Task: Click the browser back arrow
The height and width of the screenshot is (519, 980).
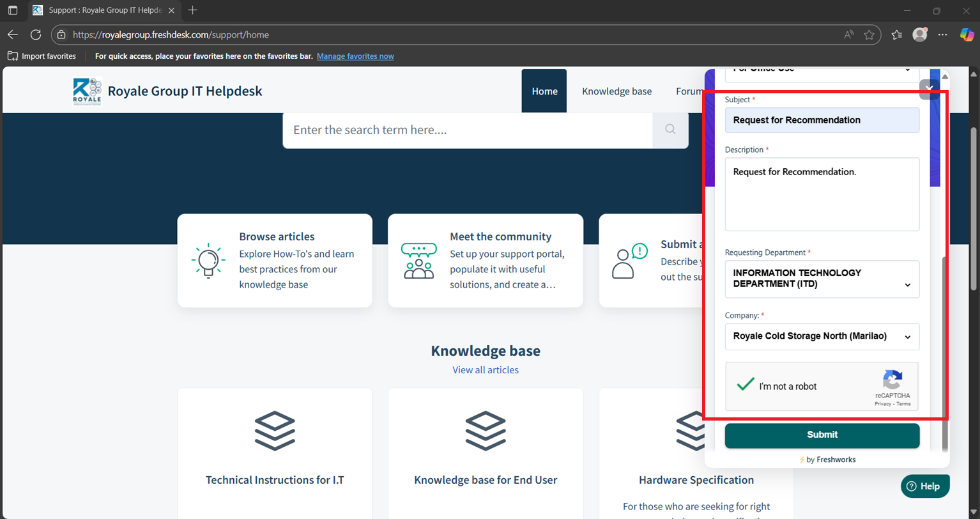Action: [13, 35]
